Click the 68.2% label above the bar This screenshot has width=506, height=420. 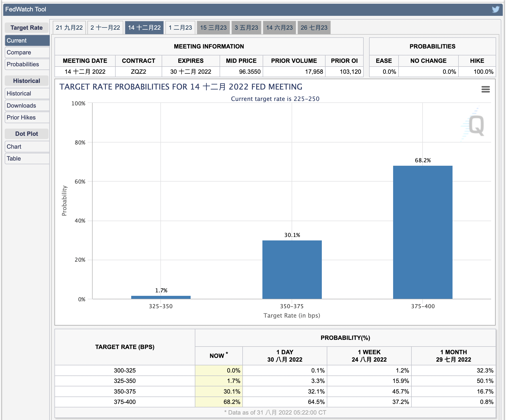coord(423,160)
